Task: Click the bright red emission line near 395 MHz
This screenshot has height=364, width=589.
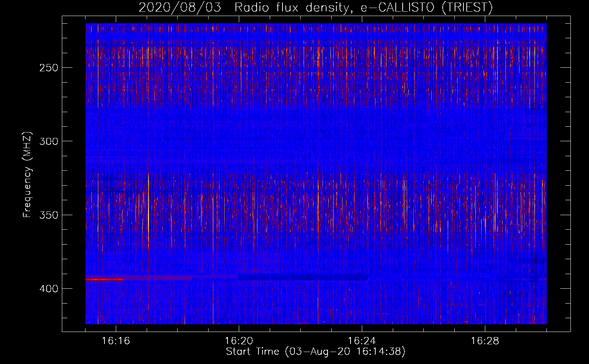Action: point(104,280)
